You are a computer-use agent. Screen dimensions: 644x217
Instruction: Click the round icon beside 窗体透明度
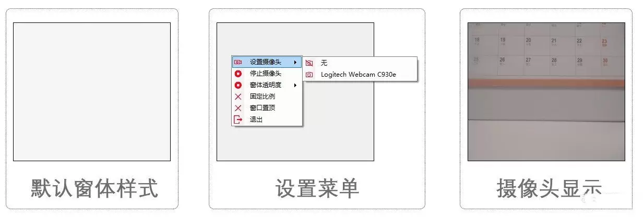[x=238, y=85]
